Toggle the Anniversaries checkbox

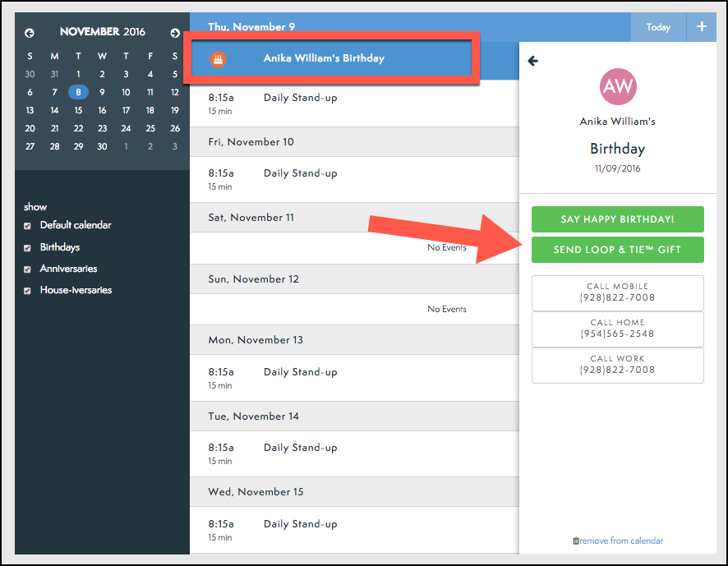[28, 269]
